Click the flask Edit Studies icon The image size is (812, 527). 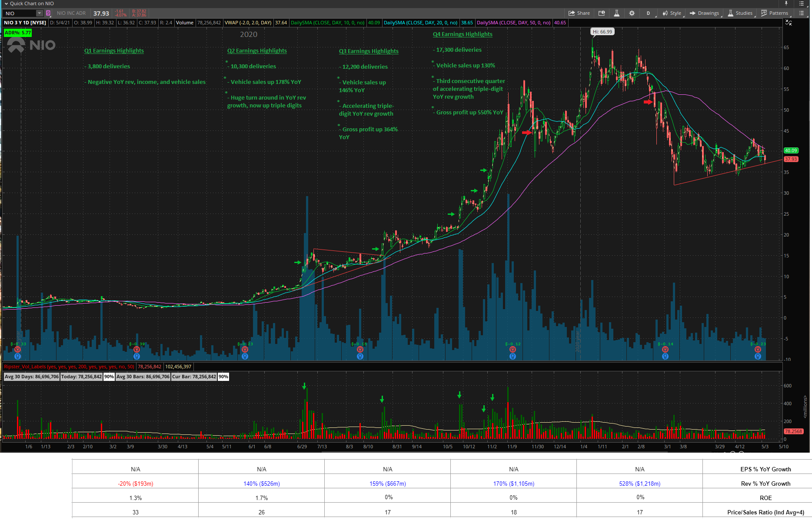click(x=616, y=13)
